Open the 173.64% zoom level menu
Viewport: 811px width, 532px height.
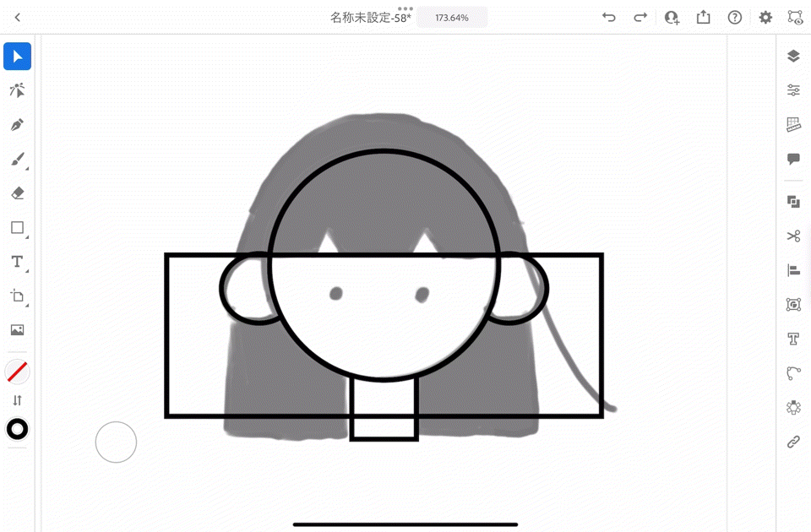tap(451, 18)
